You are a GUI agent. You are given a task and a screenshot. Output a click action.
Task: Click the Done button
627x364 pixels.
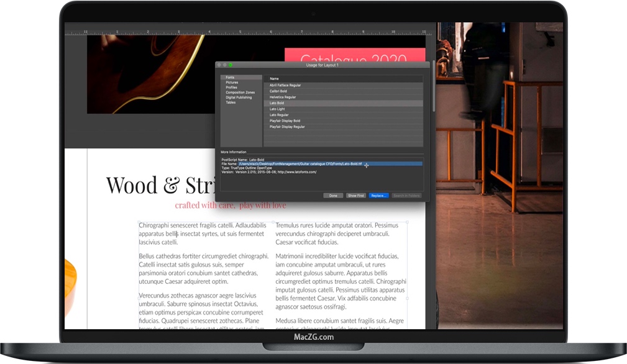coord(333,196)
